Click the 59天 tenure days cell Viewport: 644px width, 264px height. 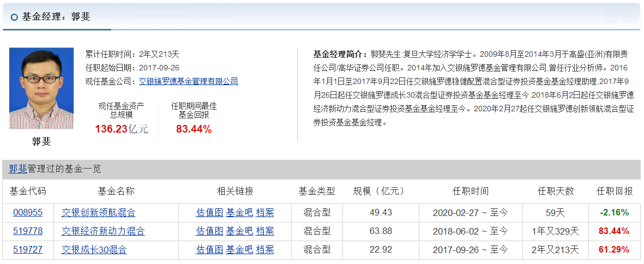tap(556, 213)
